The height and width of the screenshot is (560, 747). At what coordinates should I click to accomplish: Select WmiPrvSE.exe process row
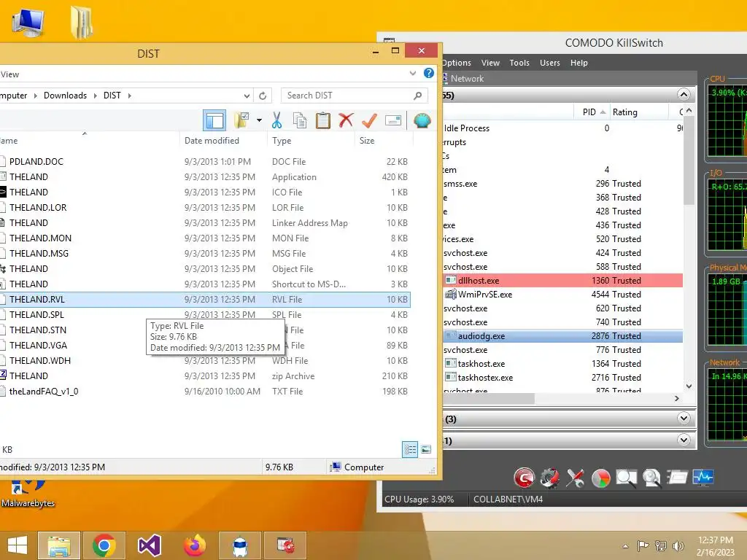[562, 295]
